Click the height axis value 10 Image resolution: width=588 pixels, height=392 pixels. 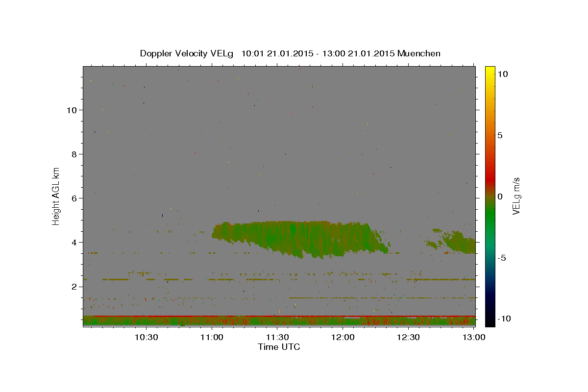[72, 110]
